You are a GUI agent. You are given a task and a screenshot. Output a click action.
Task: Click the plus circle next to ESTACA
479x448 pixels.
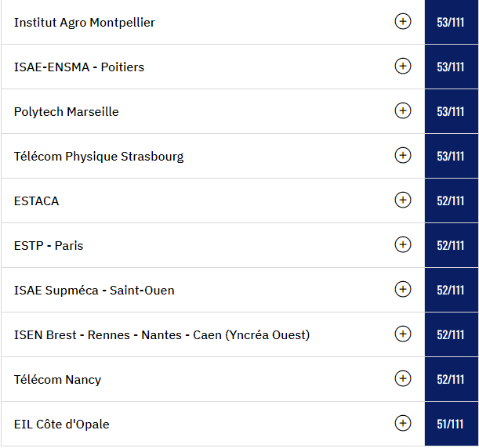click(x=403, y=200)
